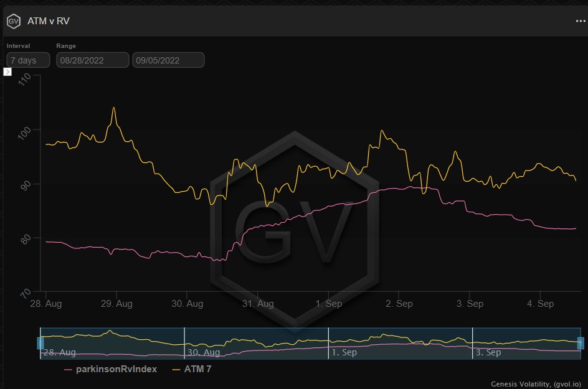Image resolution: width=588 pixels, height=389 pixels.
Task: Expand the small arrow panel above the y-axis
Action: 7,72
